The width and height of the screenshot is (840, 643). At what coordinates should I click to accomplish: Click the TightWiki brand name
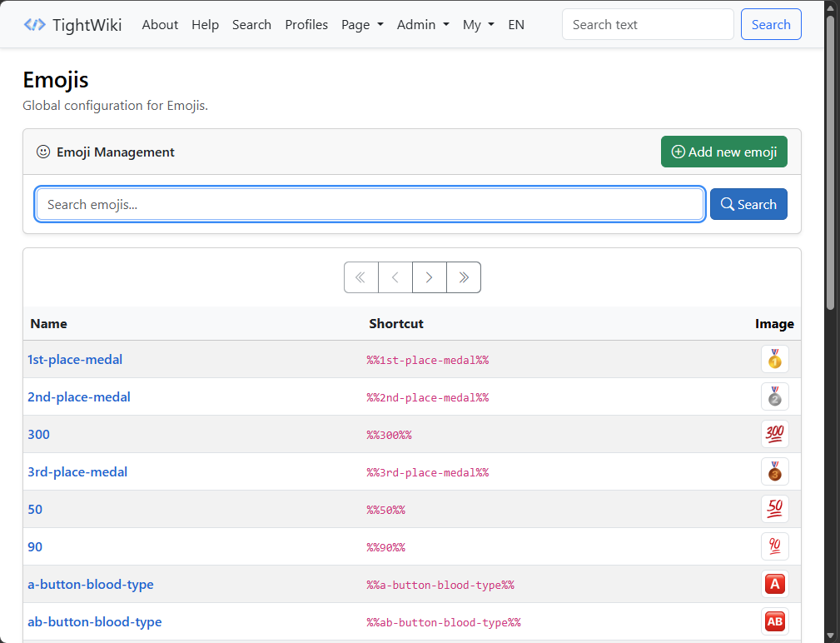coord(87,25)
